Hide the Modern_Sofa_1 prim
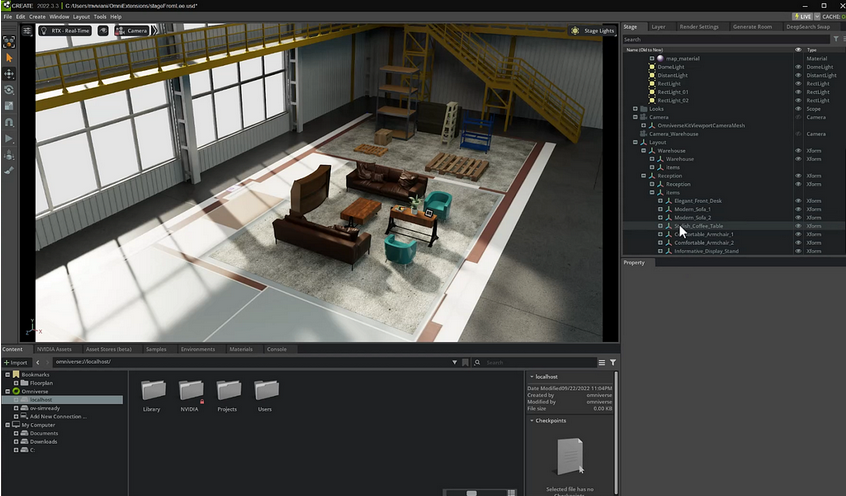846x496 pixels. click(x=798, y=209)
